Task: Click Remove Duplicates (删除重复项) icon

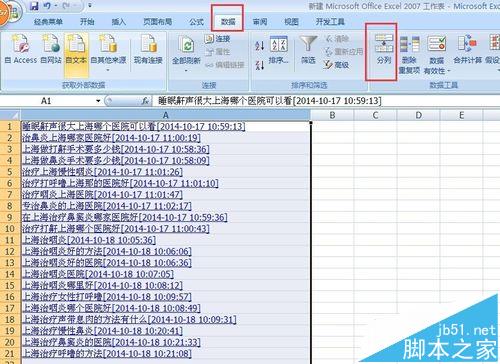Action: (409, 55)
